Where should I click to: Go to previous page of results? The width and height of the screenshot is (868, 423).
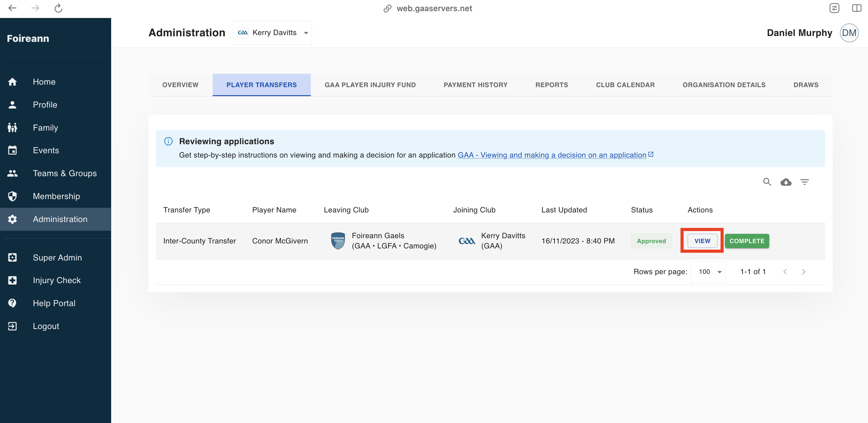[785, 272]
